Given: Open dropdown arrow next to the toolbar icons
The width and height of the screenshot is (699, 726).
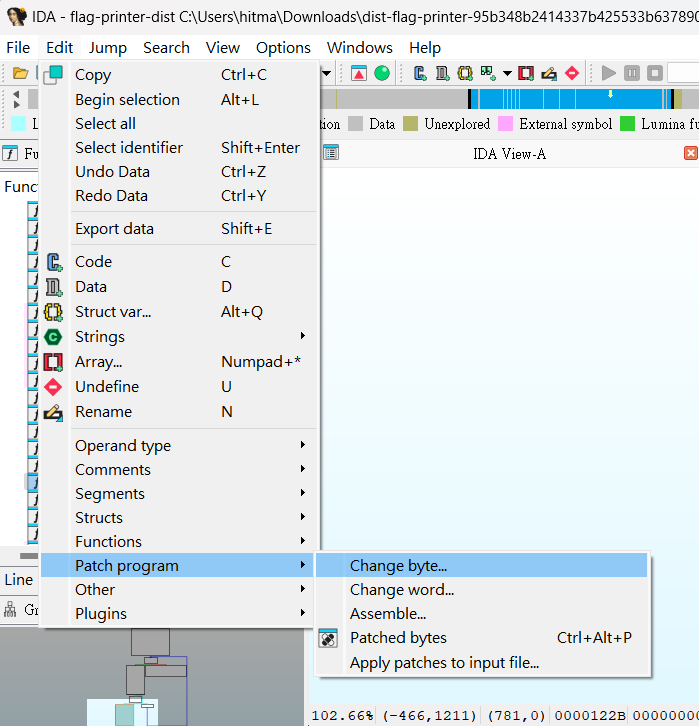Looking at the screenshot, I should click(x=507, y=73).
